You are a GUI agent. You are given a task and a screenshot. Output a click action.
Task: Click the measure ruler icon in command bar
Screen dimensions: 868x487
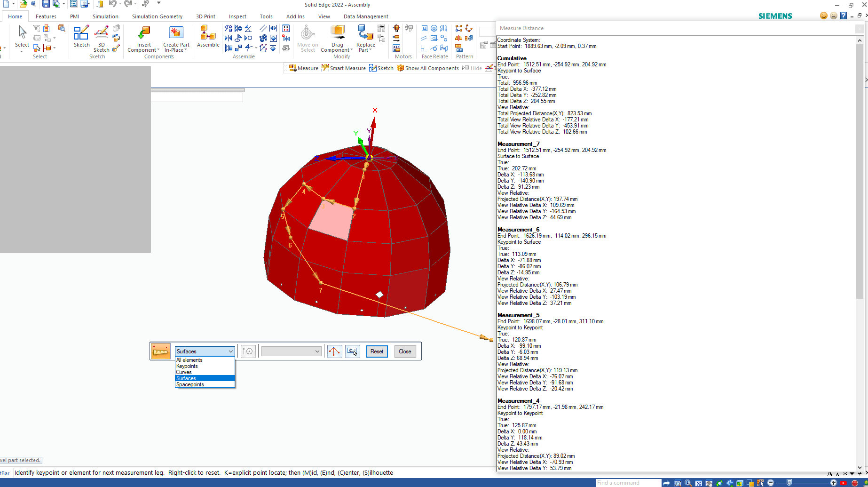point(160,351)
